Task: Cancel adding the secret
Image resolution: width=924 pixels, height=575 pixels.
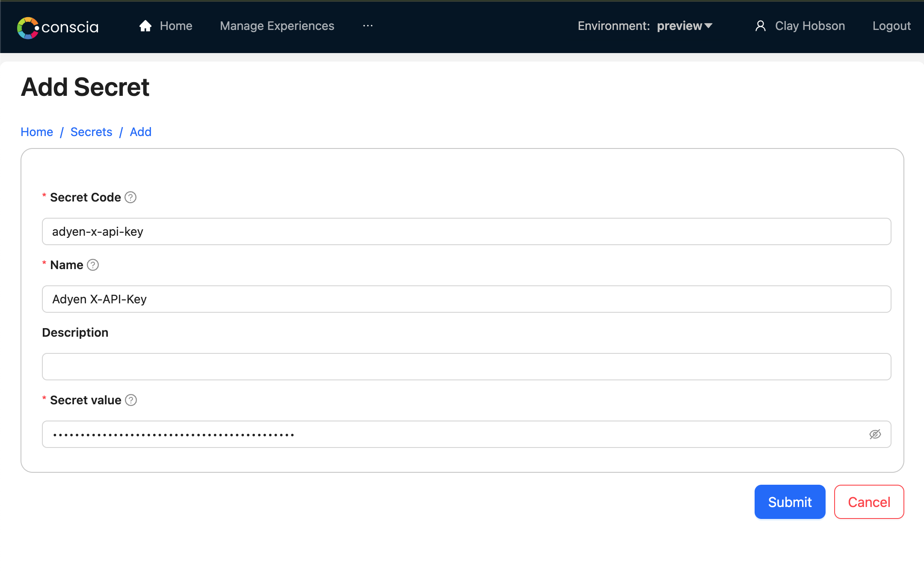Action: 869,502
